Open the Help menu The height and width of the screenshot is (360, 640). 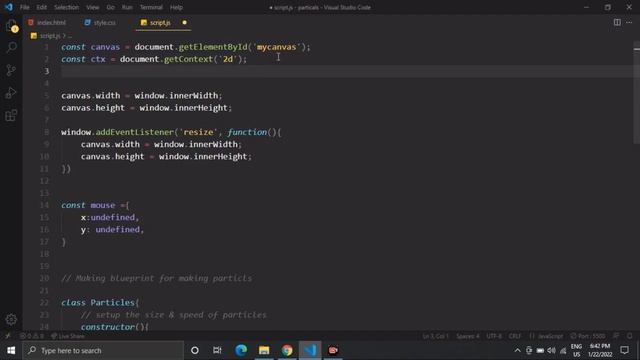(x=176, y=7)
